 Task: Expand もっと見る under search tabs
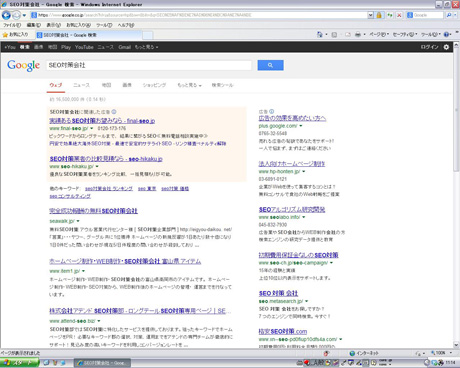click(x=189, y=85)
